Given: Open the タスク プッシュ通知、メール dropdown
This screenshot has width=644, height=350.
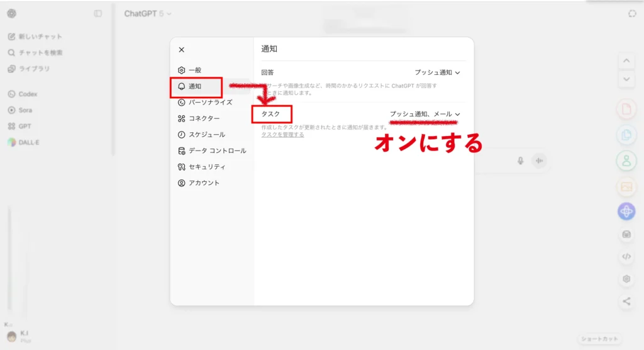Looking at the screenshot, I should [x=425, y=114].
